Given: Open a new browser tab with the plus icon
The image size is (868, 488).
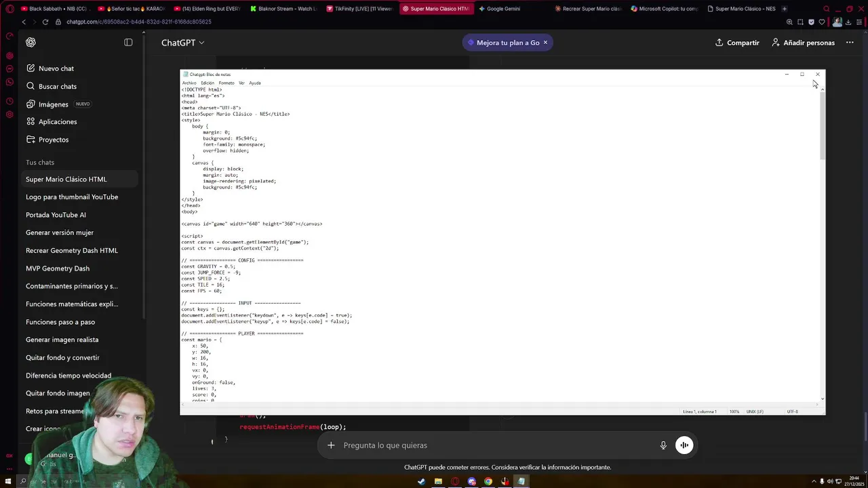Looking at the screenshot, I should point(784,9).
